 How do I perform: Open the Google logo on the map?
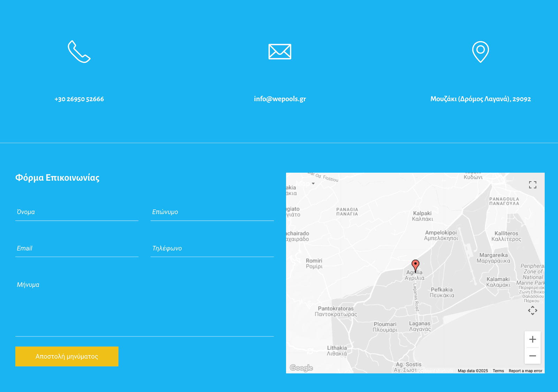coord(301,368)
